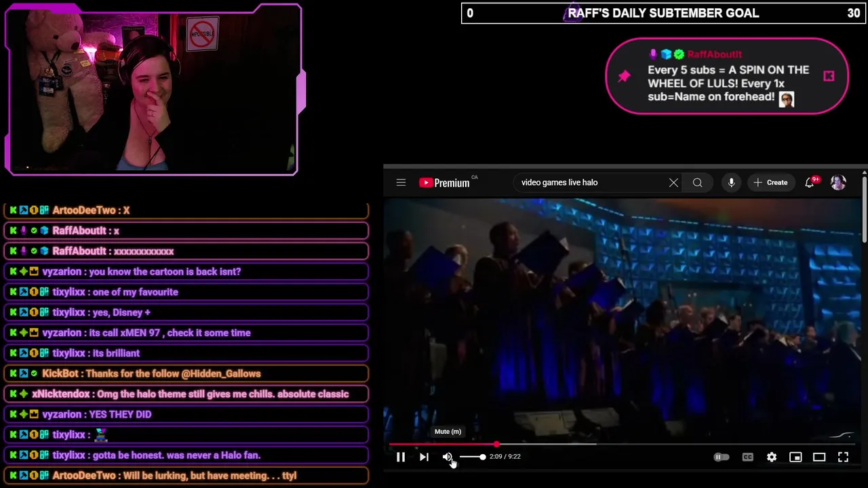Click RaffAboutIt username in pinned message
The image size is (868, 488).
(715, 54)
